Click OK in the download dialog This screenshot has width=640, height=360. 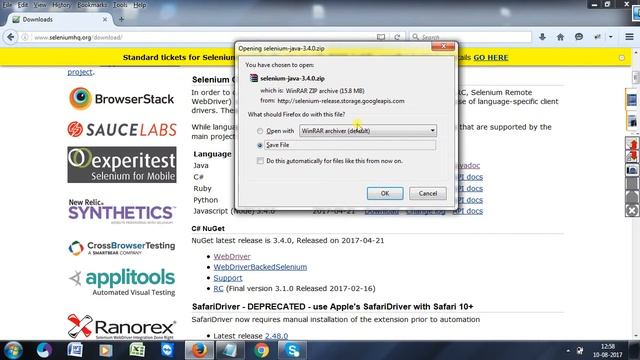(385, 193)
